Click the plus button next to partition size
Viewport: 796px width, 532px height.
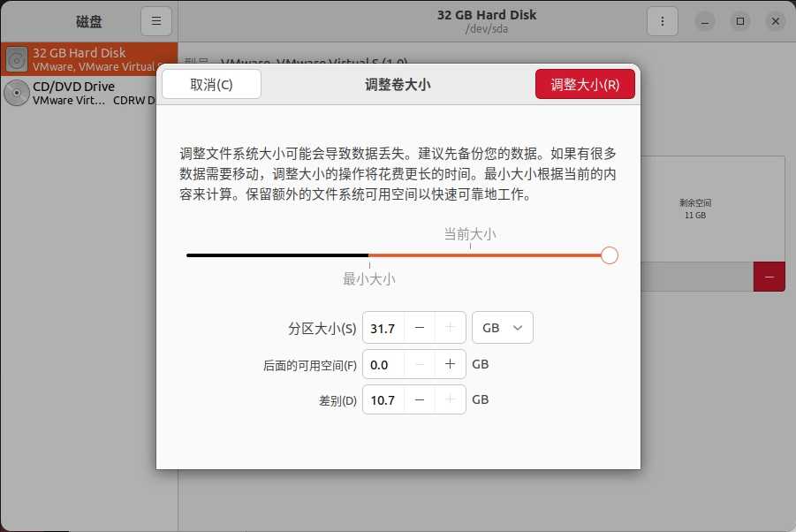[x=450, y=328]
